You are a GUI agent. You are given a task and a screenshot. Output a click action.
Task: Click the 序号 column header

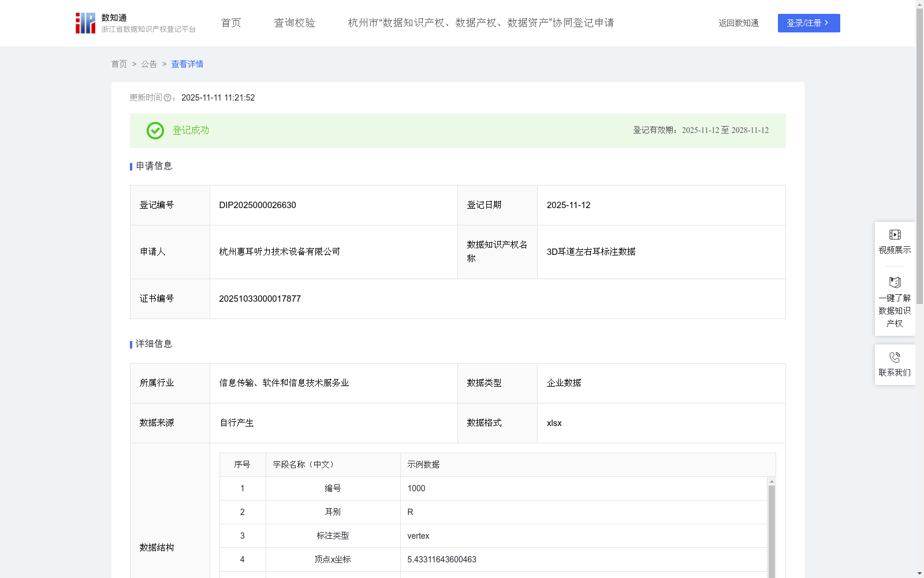242,465
